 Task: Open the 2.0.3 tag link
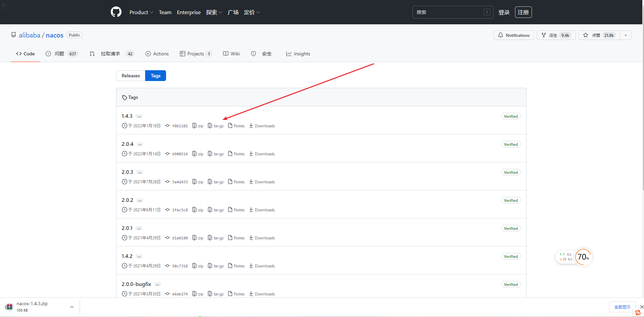click(127, 172)
